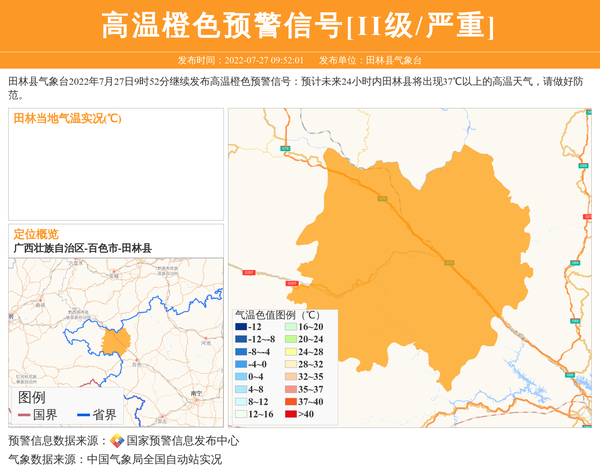Screen dimensions: 600x471
Task: Select the orange highlighted county on overview map
Action: coord(116,342)
